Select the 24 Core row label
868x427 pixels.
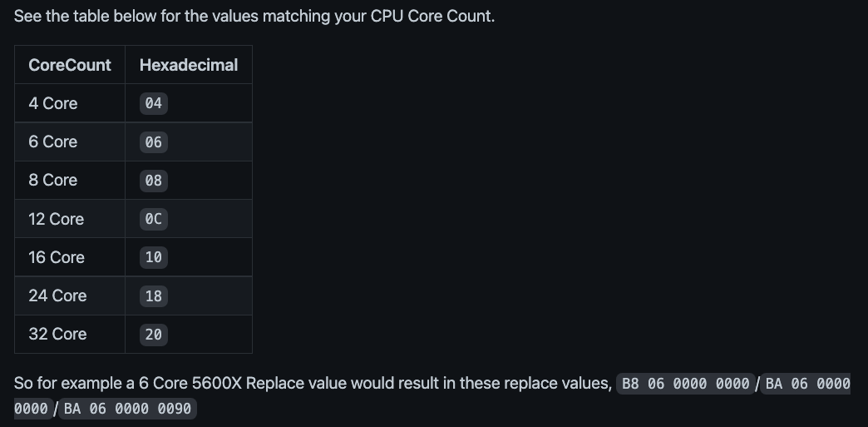pyautogui.click(x=57, y=295)
